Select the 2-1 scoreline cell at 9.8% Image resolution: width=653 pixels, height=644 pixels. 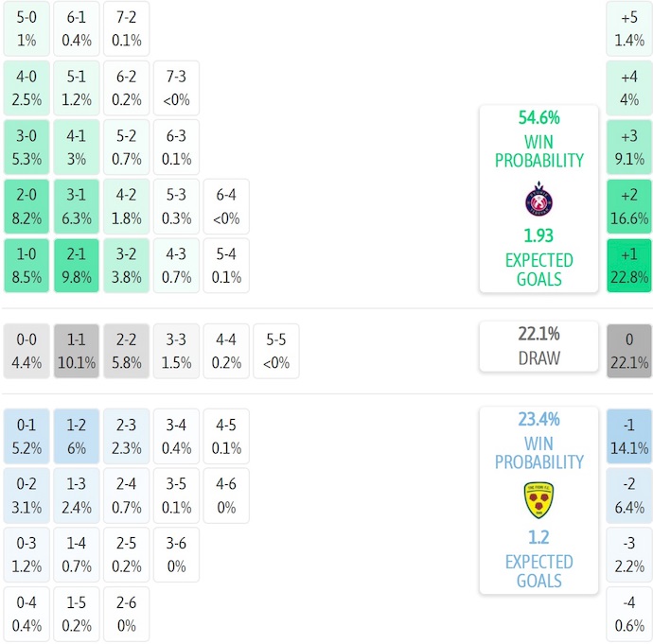click(x=77, y=266)
